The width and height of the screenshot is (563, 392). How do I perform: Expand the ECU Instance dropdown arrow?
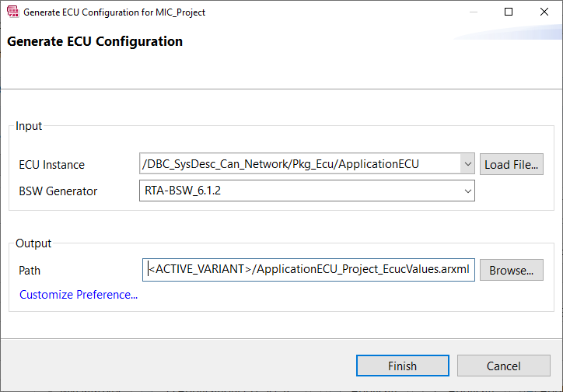point(467,164)
